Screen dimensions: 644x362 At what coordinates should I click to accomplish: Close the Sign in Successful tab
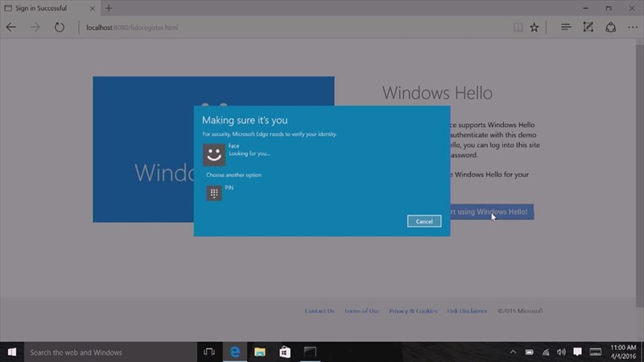coord(92,8)
